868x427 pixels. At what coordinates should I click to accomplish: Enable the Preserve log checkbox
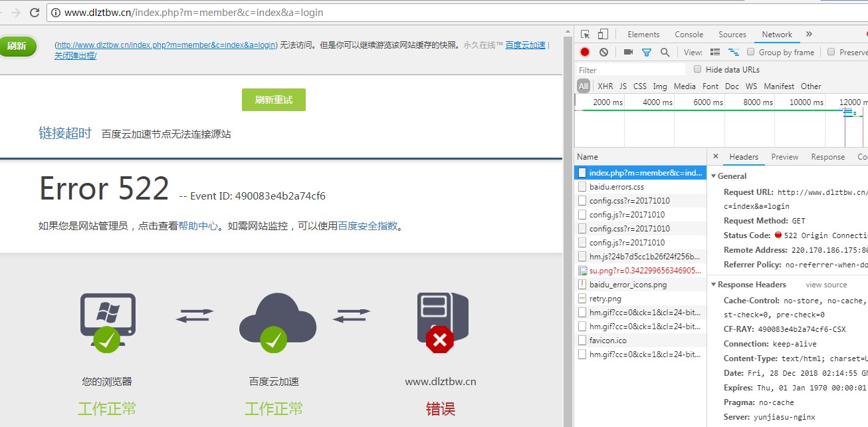(x=831, y=52)
